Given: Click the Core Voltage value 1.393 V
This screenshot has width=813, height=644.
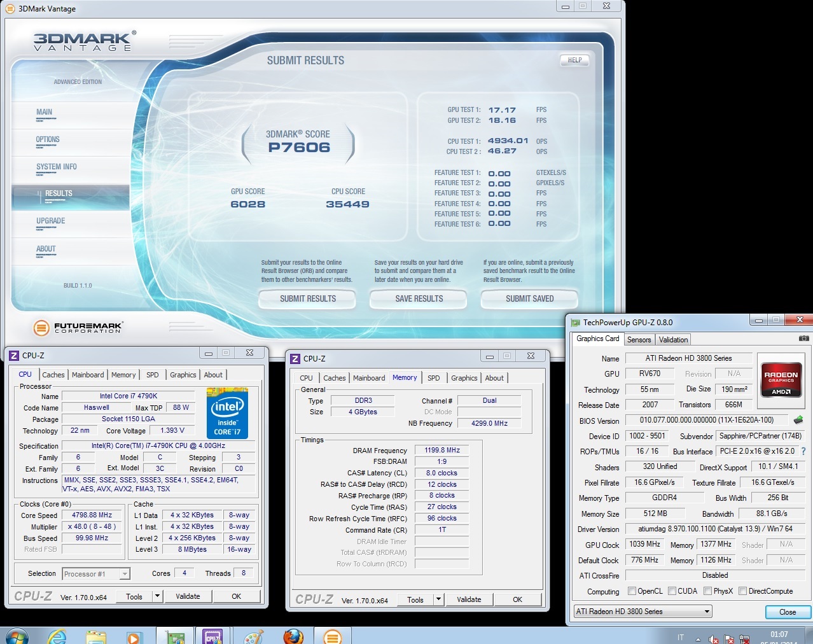Looking at the screenshot, I should (x=172, y=430).
